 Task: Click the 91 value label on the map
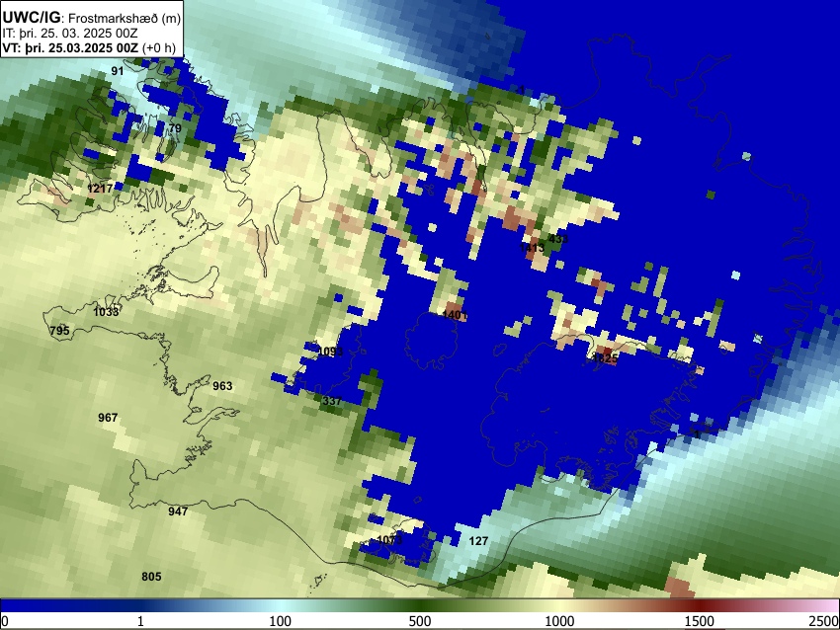coord(118,71)
